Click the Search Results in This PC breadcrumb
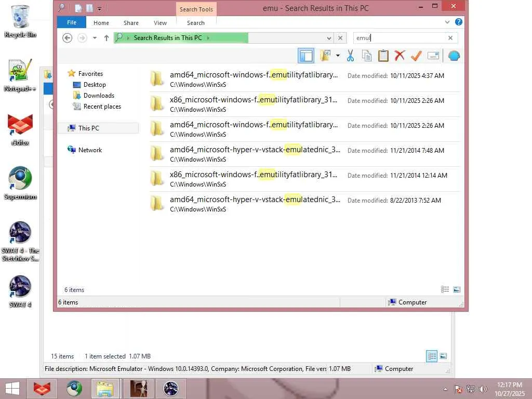The height and width of the screenshot is (399, 532). point(168,37)
